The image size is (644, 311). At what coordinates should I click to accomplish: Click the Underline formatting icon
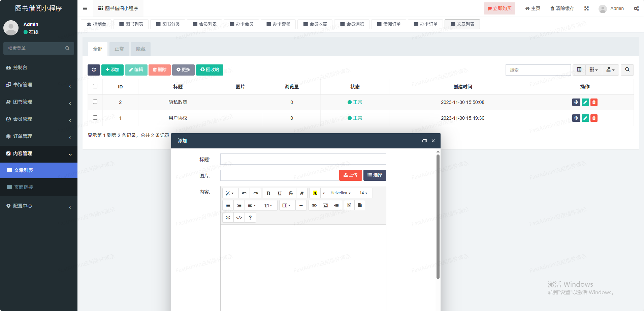(280, 193)
